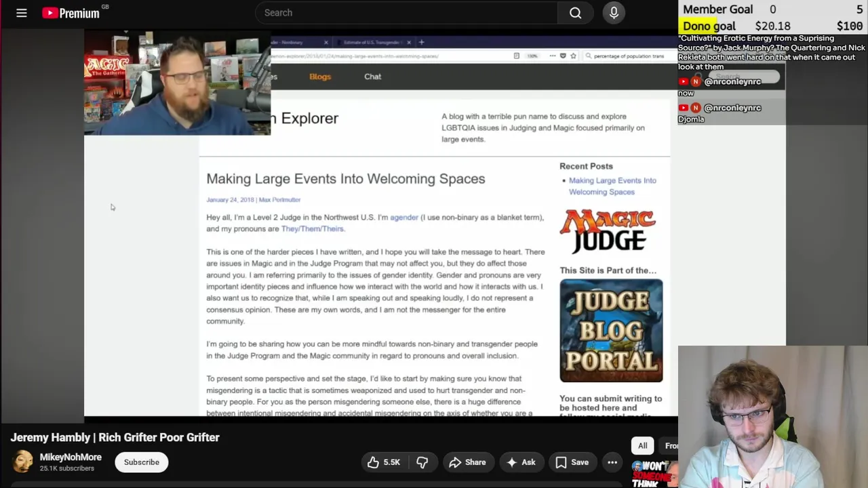The height and width of the screenshot is (488, 868).
Task: Open MikeyNohMore channel avatar
Action: pos(22,462)
